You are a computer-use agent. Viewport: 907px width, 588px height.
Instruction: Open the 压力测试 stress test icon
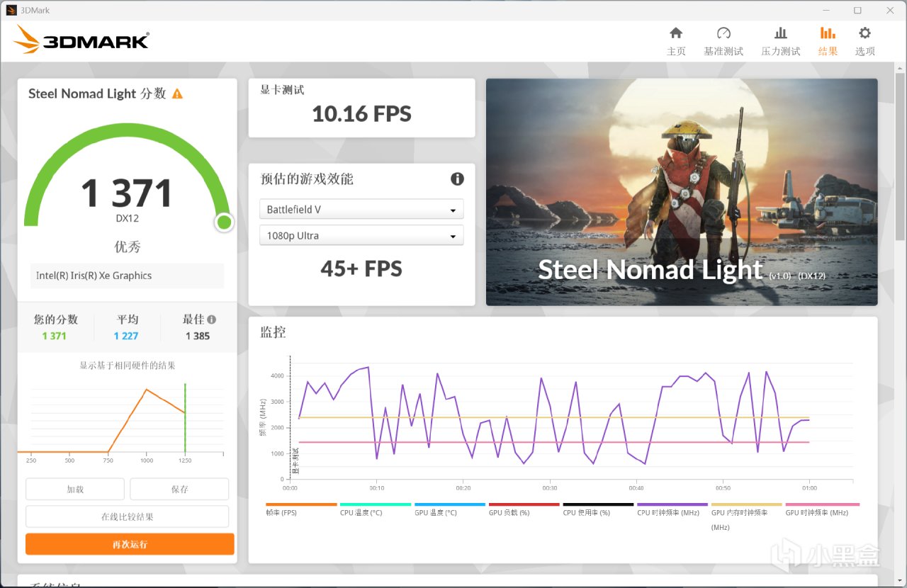tap(781, 33)
